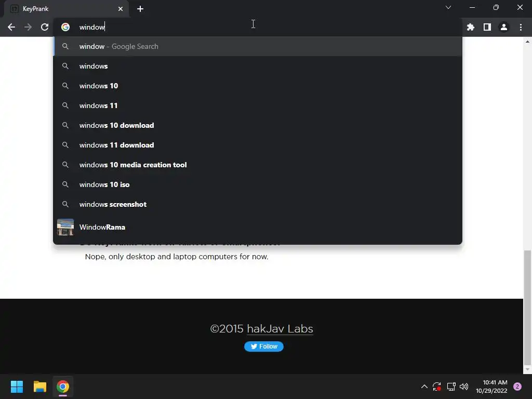Image resolution: width=532 pixels, height=399 pixels.
Task: Select the 'windows 11' suggestion
Action: 258,105
